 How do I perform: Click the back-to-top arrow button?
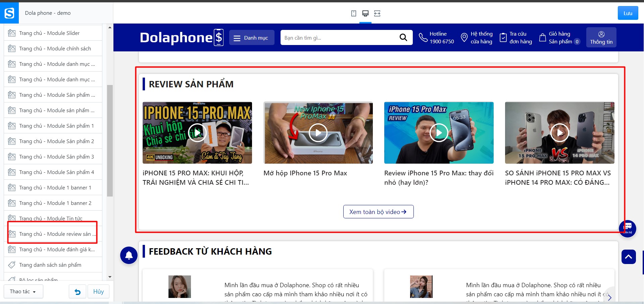629,257
